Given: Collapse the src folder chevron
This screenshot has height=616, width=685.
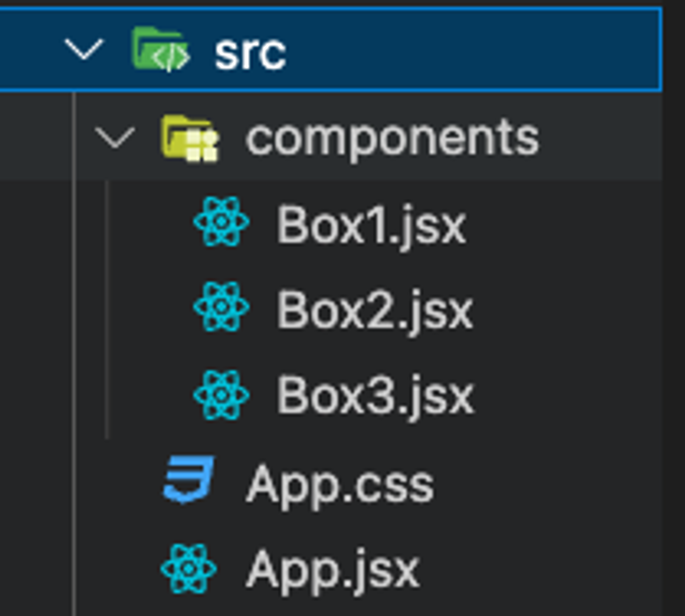Looking at the screenshot, I should point(84,50).
